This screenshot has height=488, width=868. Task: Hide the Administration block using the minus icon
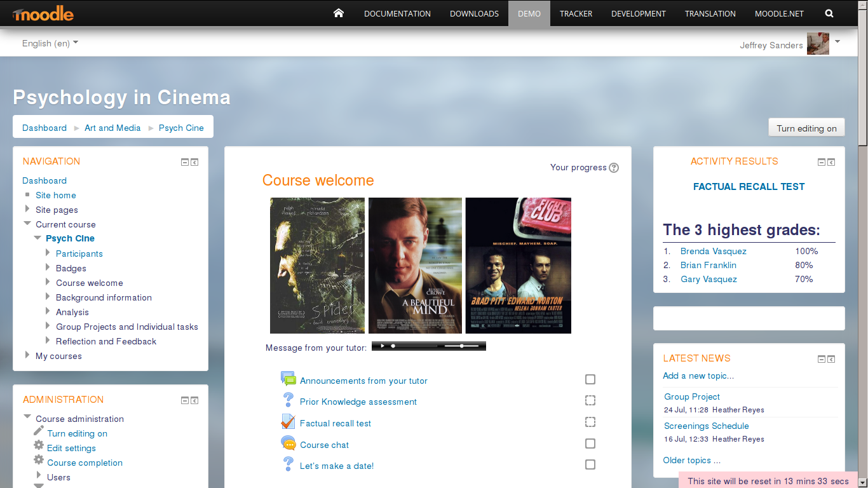coord(185,400)
